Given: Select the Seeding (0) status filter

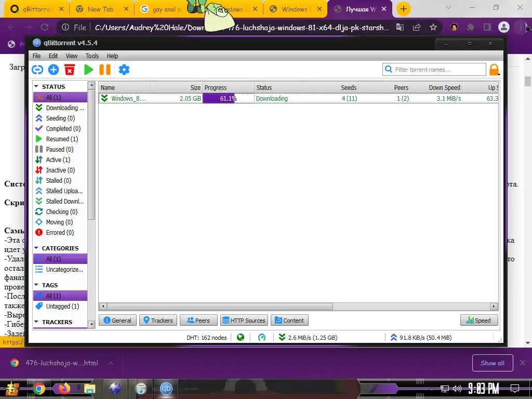Looking at the screenshot, I should [x=60, y=118].
